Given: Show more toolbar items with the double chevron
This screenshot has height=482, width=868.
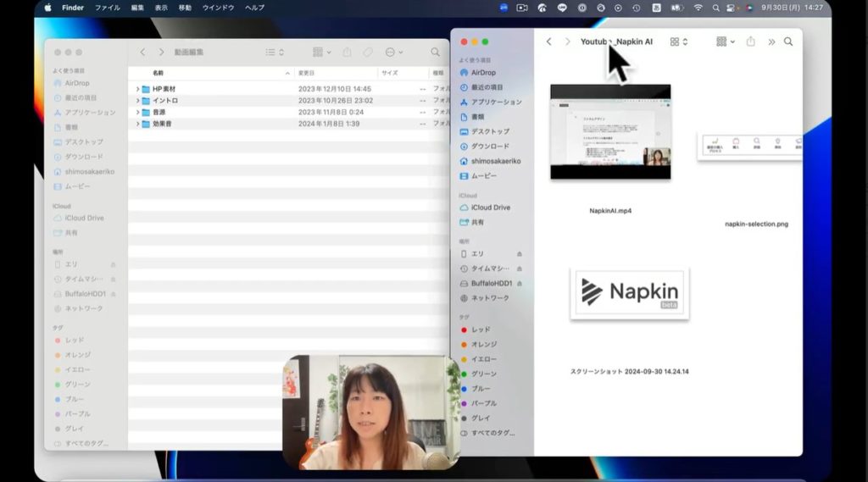Looking at the screenshot, I should tap(771, 42).
